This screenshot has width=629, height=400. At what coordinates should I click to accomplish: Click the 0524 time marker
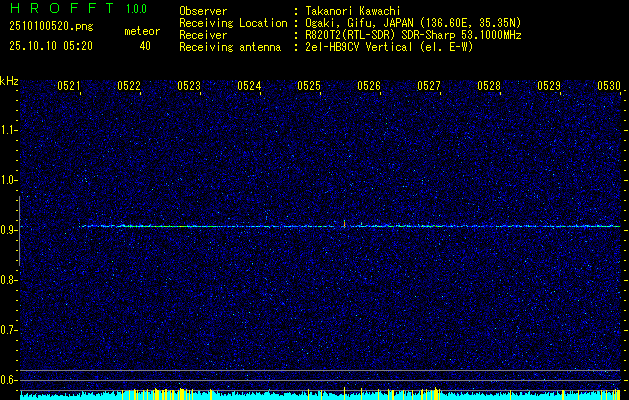[x=249, y=85]
